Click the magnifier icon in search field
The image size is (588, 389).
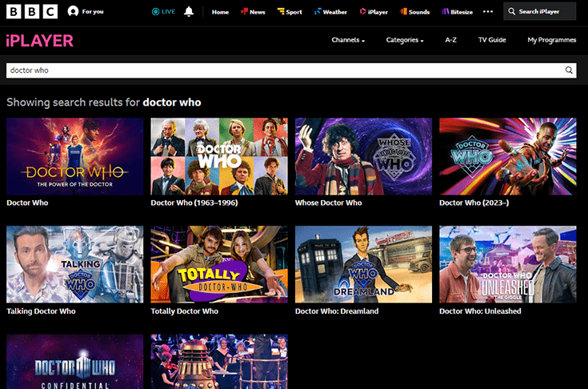pos(569,70)
